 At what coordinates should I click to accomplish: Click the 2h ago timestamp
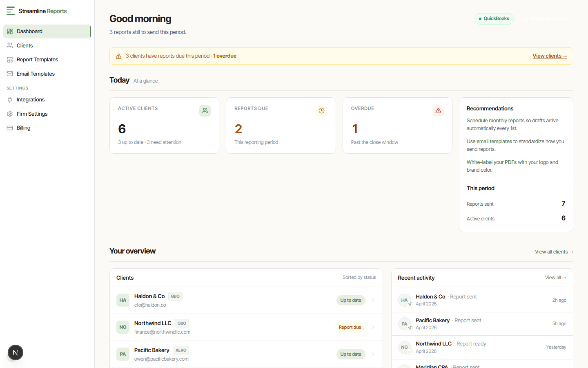click(x=559, y=301)
